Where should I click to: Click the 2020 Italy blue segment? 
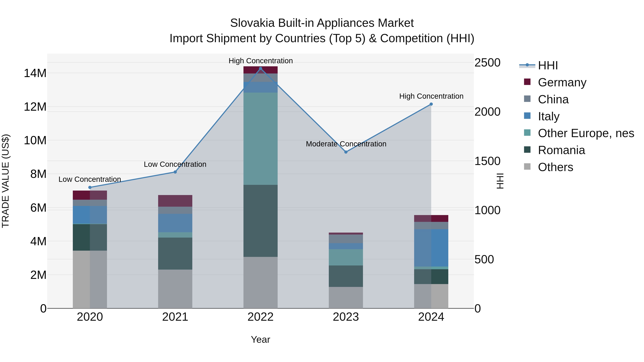click(90, 215)
